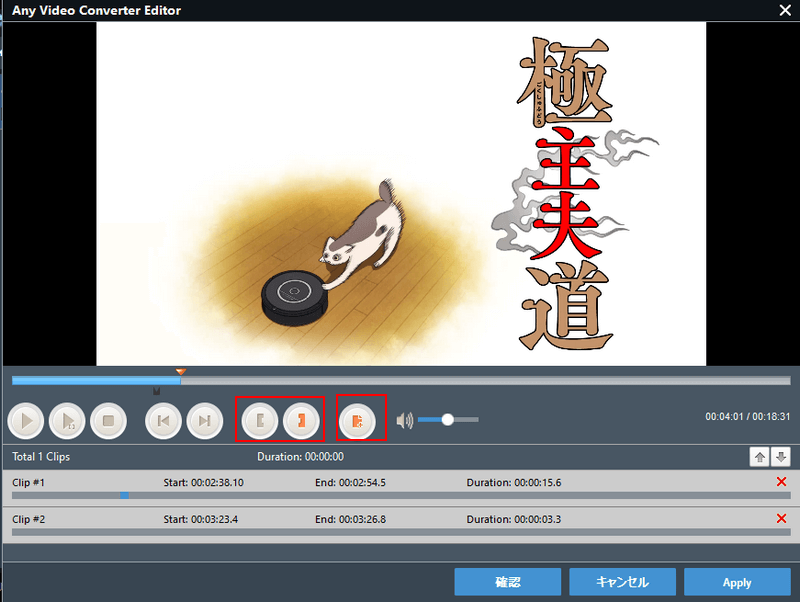
Task: Jump to the previous frame
Action: click(x=163, y=421)
